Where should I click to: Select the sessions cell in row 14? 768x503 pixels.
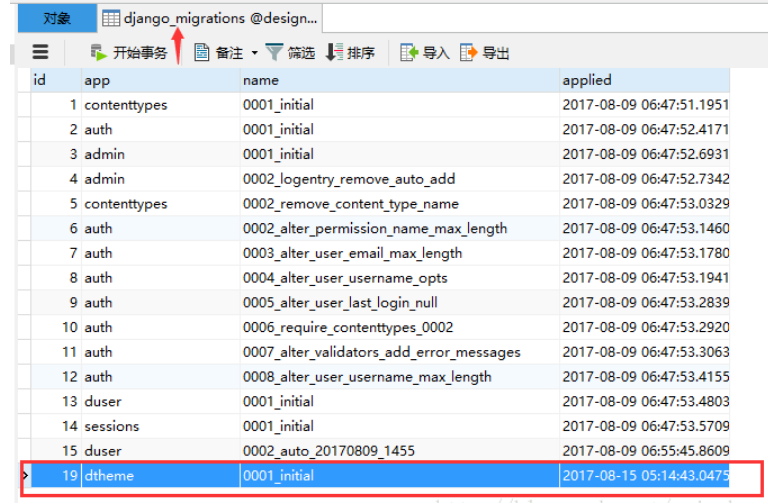tap(161, 426)
